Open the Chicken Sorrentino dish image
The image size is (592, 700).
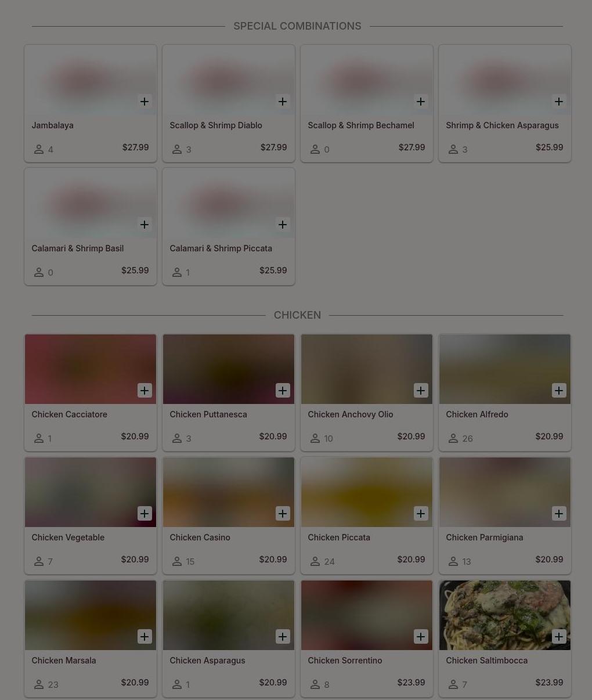(367, 615)
